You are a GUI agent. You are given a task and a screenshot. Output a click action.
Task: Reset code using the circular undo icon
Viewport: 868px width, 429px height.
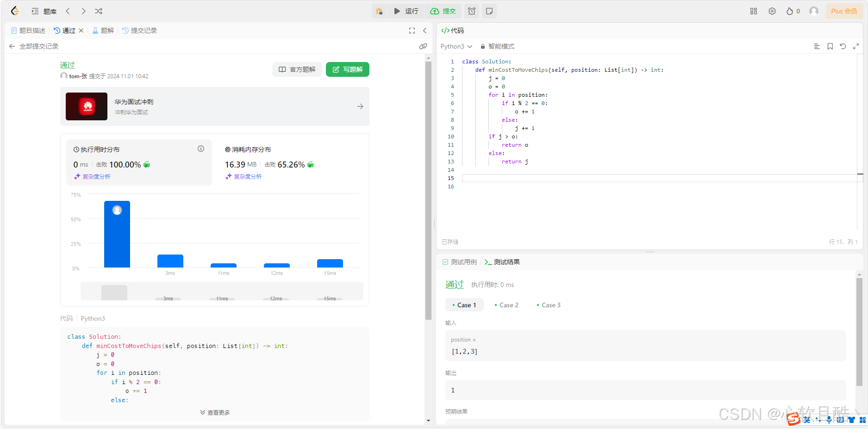tap(843, 46)
